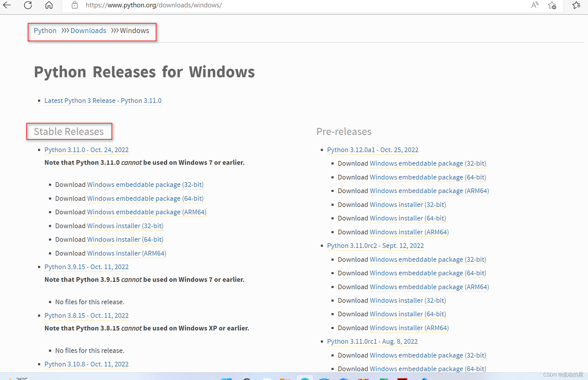
Task: Open Downloads breadcrumb link
Action: 88,31
